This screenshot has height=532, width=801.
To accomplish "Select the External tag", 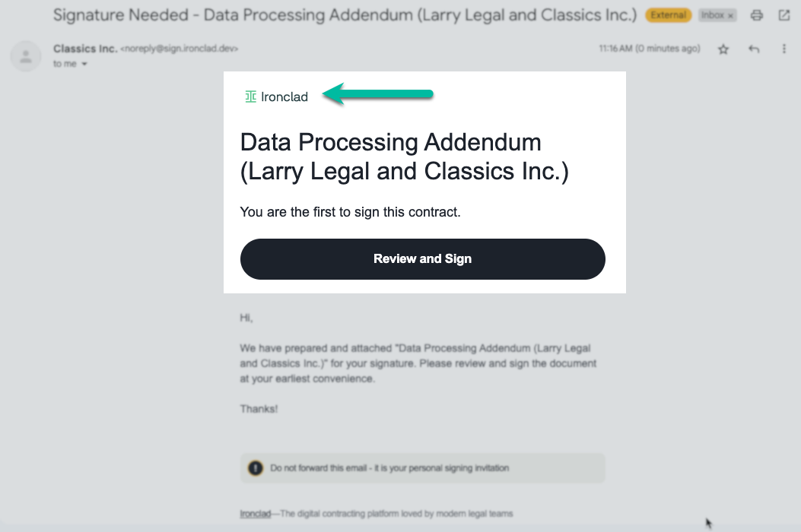I will (x=668, y=15).
